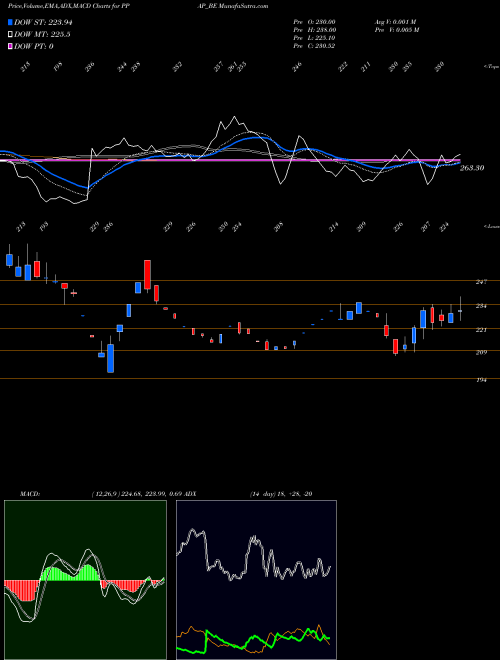Image resolution: width=500 pixels, height=660 pixels.
Task: Click the '<Lows' label at the right edge
Action: pos(491,226)
